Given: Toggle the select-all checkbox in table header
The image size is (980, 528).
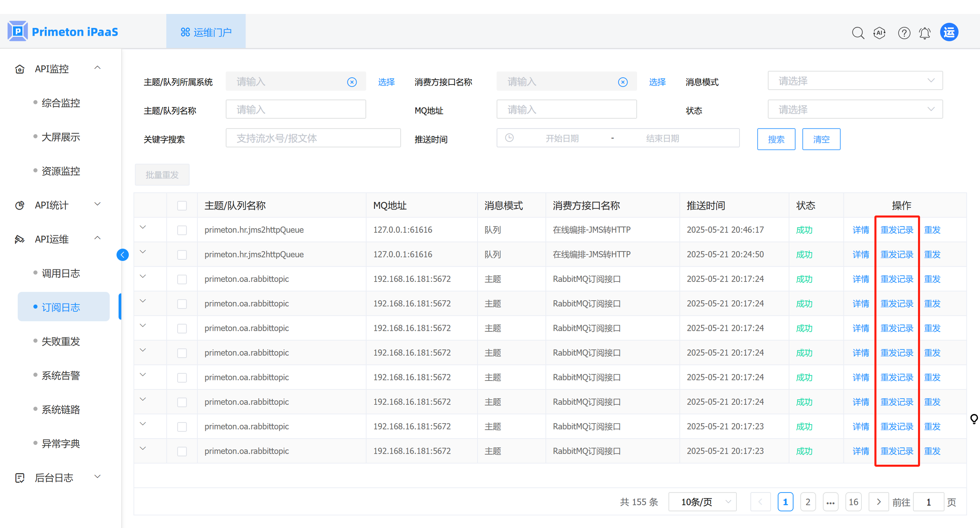Looking at the screenshot, I should 182,206.
